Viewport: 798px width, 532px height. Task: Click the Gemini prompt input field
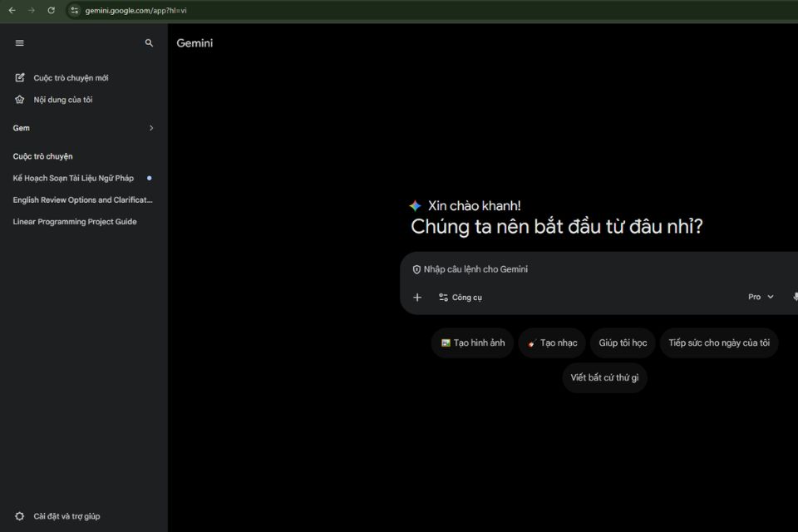click(582, 269)
